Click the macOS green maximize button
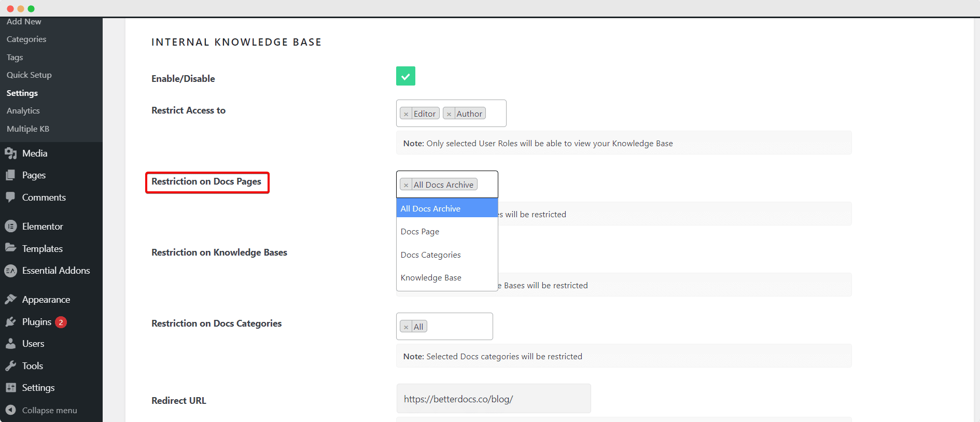 pos(31,9)
